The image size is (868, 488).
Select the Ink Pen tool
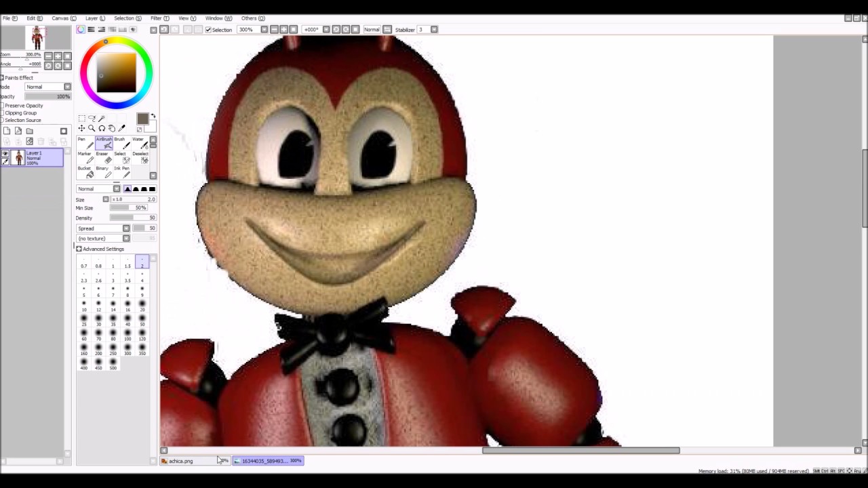click(x=121, y=172)
